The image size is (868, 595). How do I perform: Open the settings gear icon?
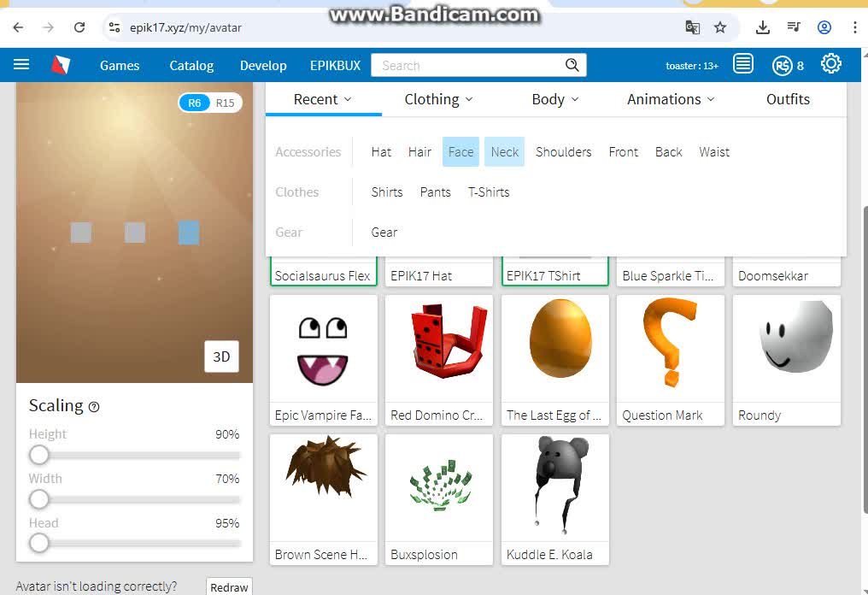pos(830,64)
